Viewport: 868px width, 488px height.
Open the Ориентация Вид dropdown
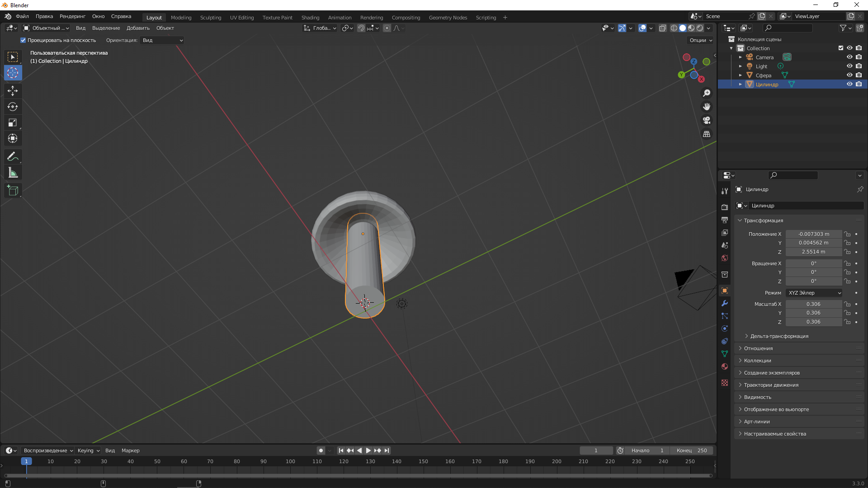click(162, 40)
